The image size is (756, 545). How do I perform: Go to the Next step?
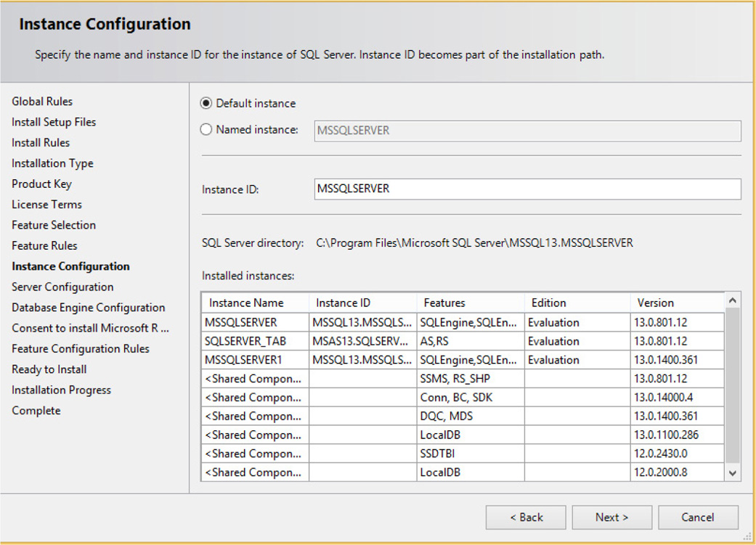611,517
